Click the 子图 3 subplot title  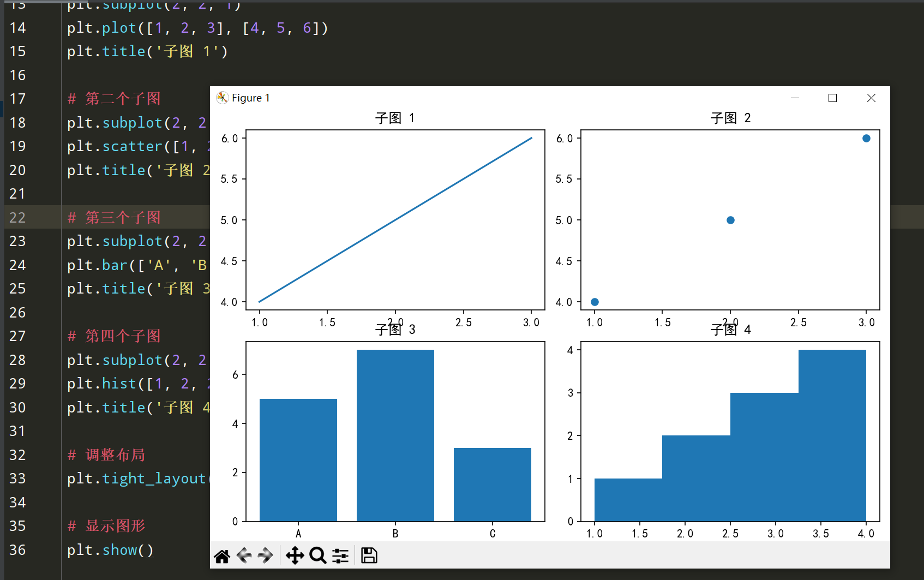[395, 330]
